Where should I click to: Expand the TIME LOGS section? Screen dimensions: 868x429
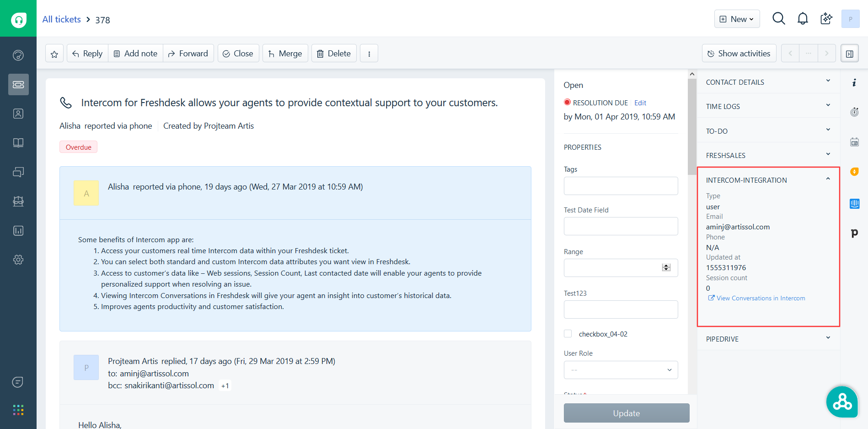pyautogui.click(x=768, y=106)
